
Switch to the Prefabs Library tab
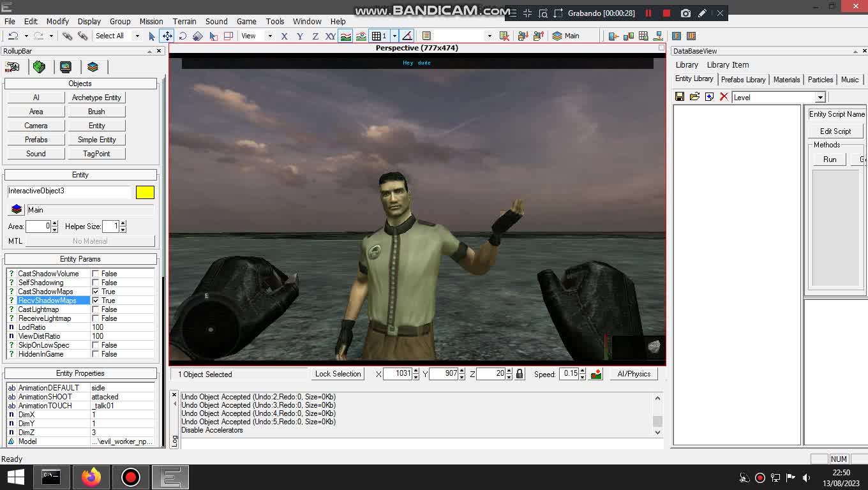[x=743, y=79]
